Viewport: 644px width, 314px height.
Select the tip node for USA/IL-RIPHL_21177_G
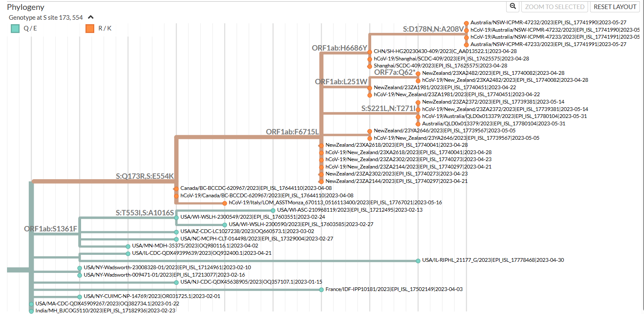click(418, 260)
